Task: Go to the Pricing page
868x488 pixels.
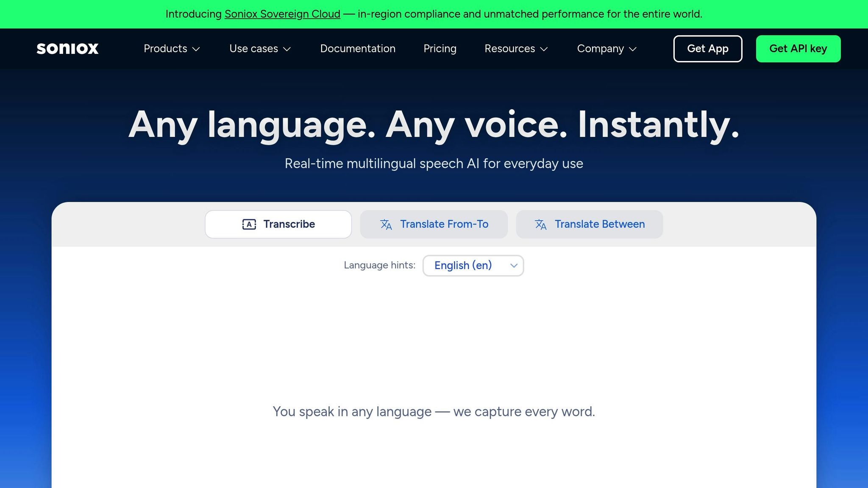Action: click(x=440, y=49)
